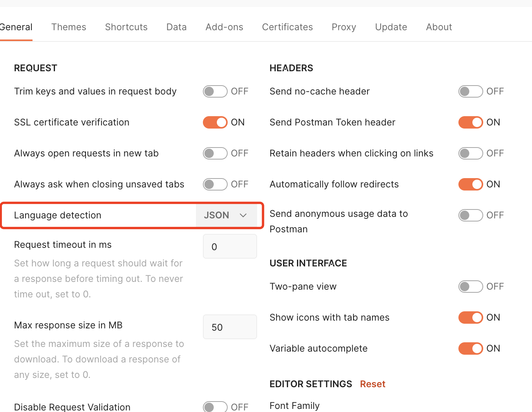Enable Always open requests in new tab
The image size is (532, 412).
(215, 153)
